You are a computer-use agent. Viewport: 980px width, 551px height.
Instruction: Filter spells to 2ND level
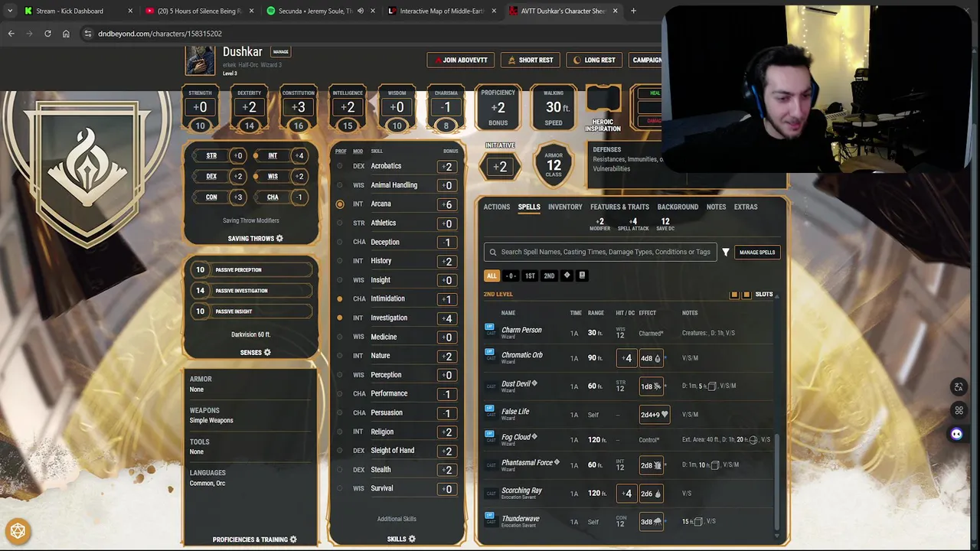point(549,275)
